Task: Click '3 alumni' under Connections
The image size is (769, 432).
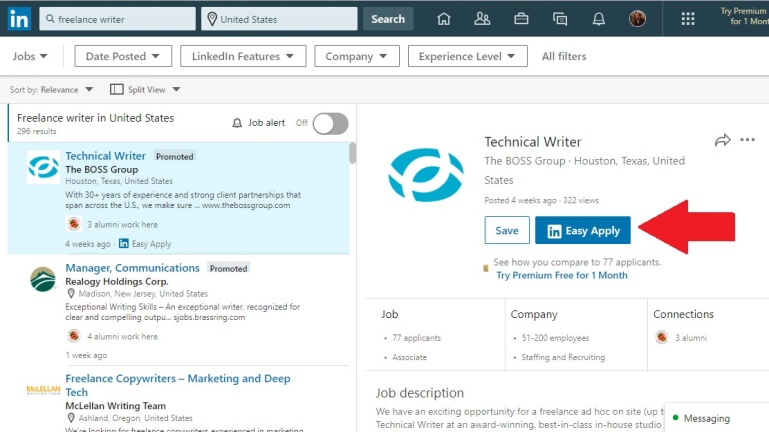Action: click(x=691, y=338)
